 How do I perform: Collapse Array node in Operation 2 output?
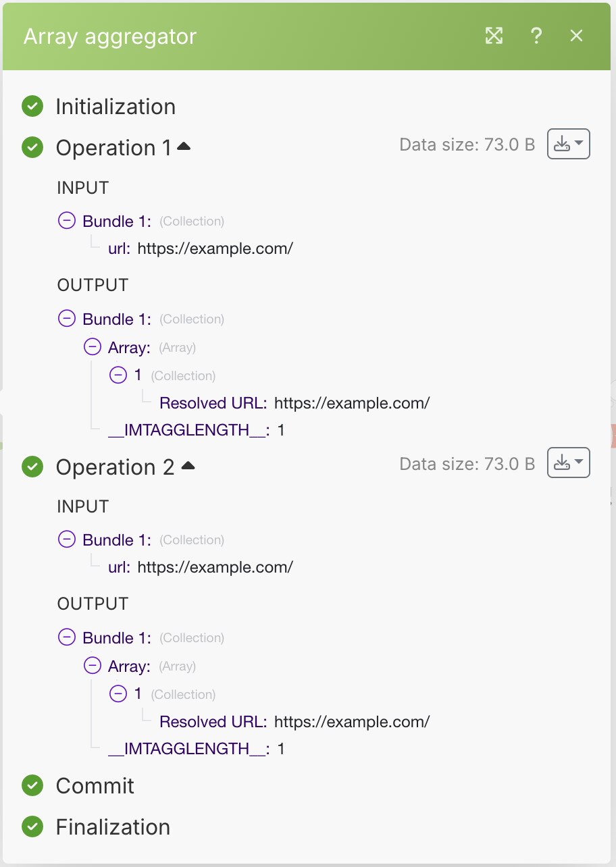pyautogui.click(x=92, y=666)
